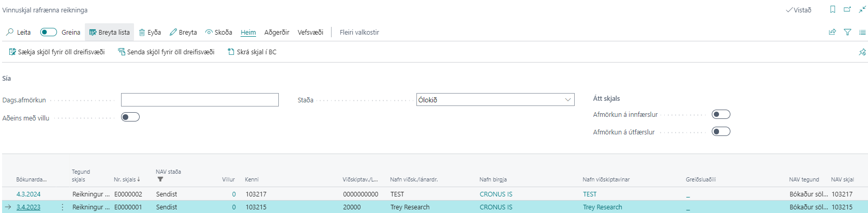
Task: Click the filter funnel icon at top right
Action: 847,32
